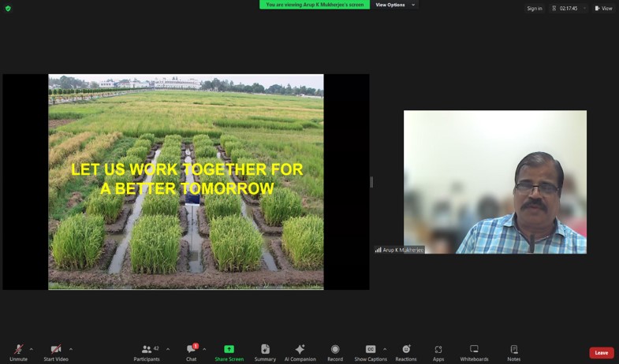
Task: Open Zoom Apps
Action: (x=438, y=350)
